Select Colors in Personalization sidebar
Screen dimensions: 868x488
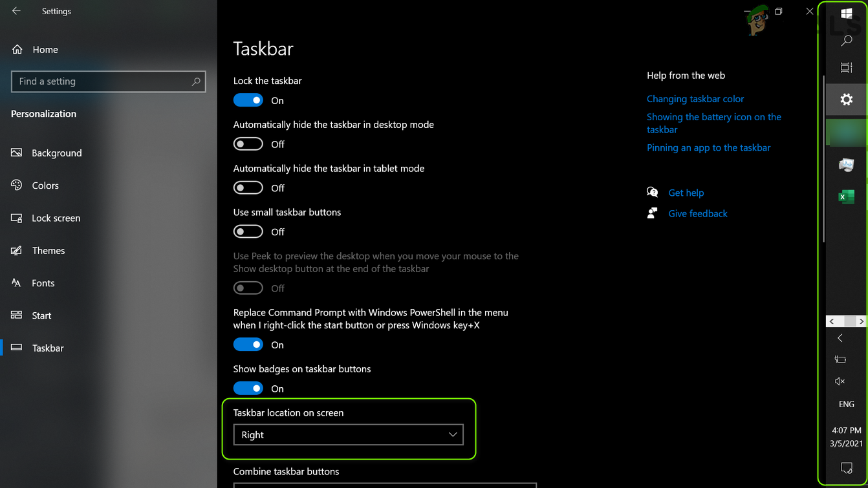[45, 186]
